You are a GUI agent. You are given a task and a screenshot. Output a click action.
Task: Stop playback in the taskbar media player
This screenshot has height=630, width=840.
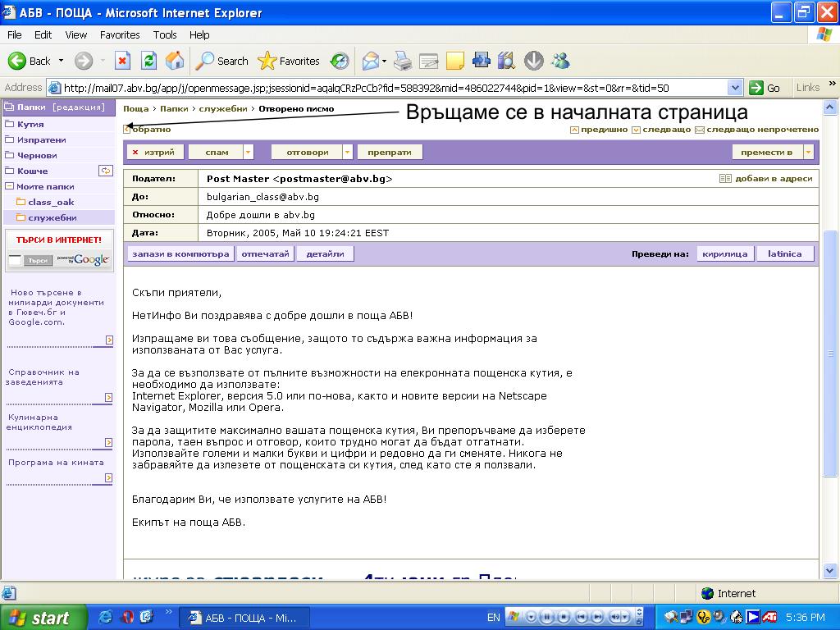point(563,617)
